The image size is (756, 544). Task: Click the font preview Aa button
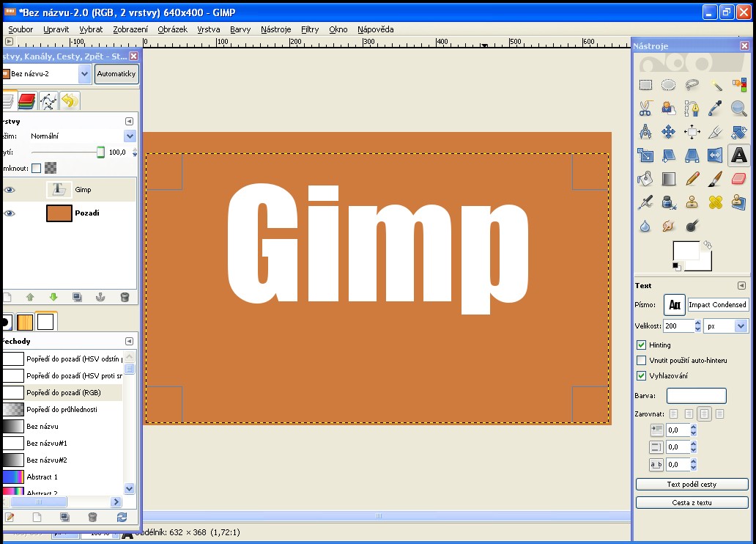click(675, 304)
